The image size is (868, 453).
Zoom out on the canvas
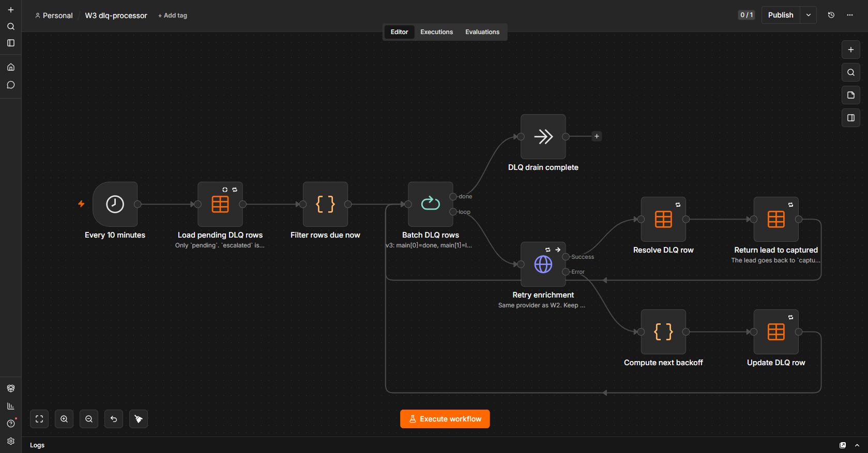[x=89, y=419]
